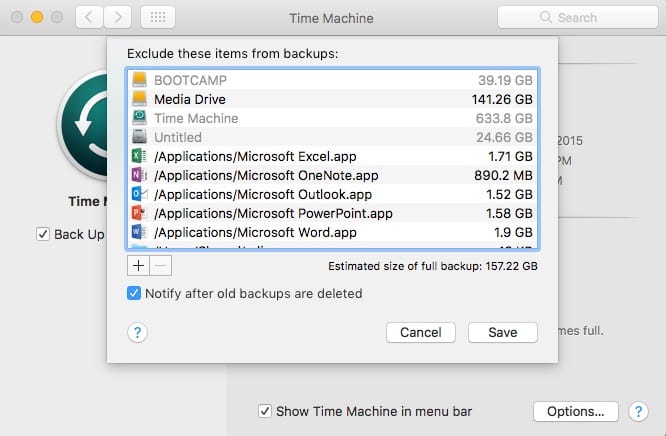Screen dimensions: 666x436
Task: Click the Microsoft Word app icon
Action: (x=139, y=232)
